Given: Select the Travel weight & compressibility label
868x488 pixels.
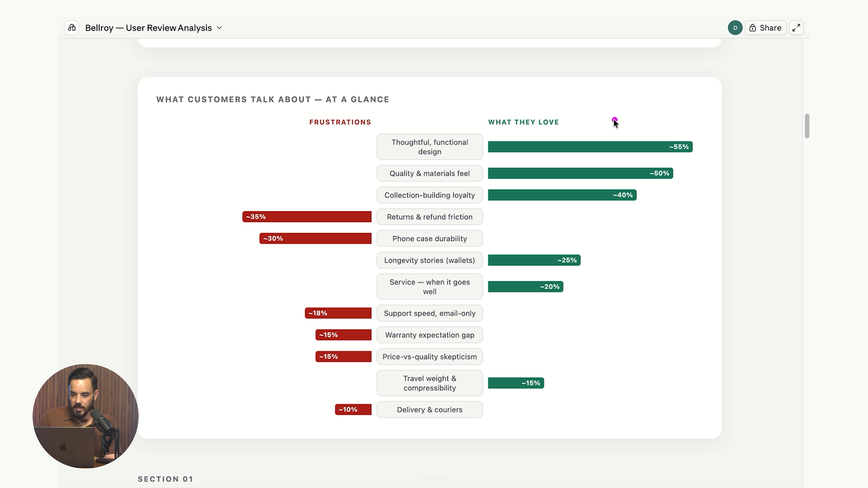Looking at the screenshot, I should click(x=429, y=383).
